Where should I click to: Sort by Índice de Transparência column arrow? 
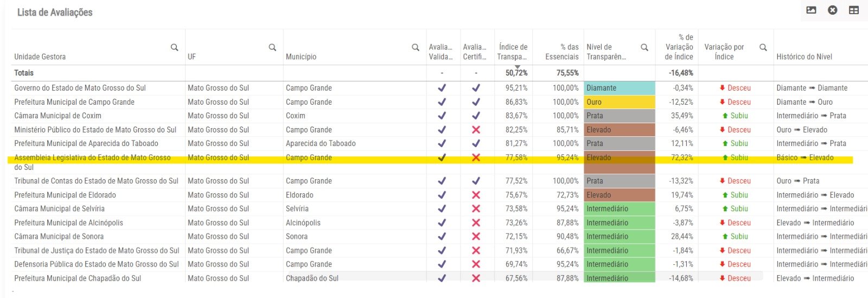tap(517, 67)
